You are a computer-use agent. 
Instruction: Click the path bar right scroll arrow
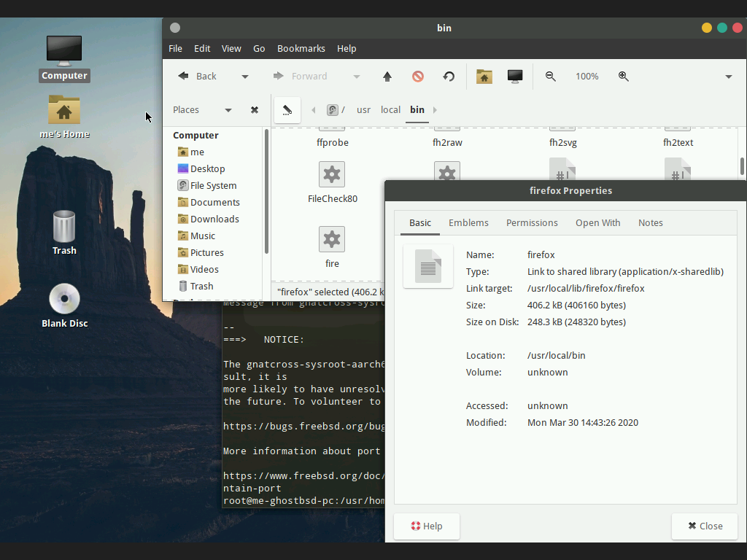coord(435,110)
